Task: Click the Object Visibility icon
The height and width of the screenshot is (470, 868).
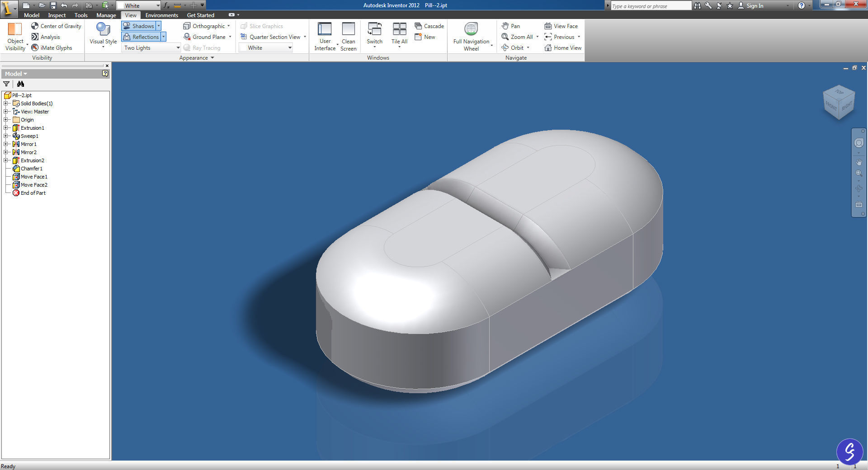Action: click(15, 29)
